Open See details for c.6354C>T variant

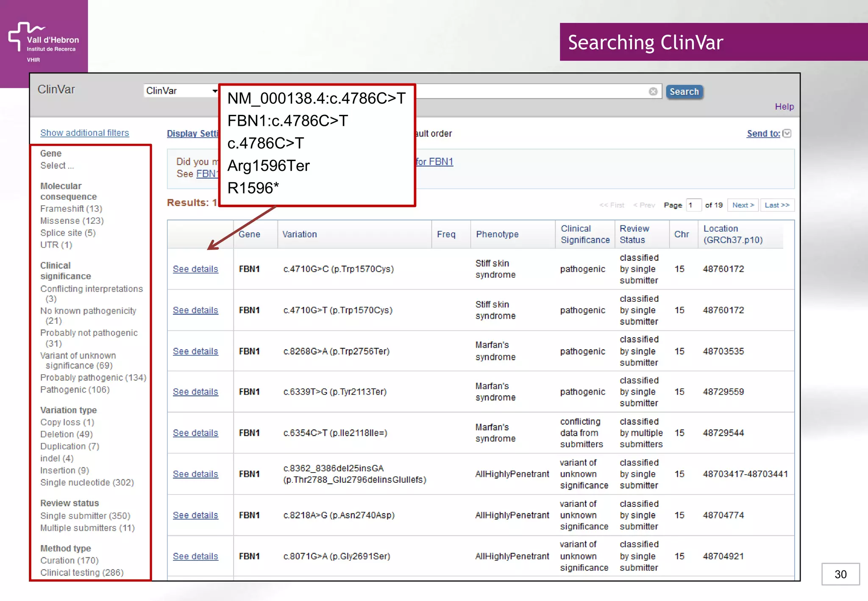click(x=195, y=433)
